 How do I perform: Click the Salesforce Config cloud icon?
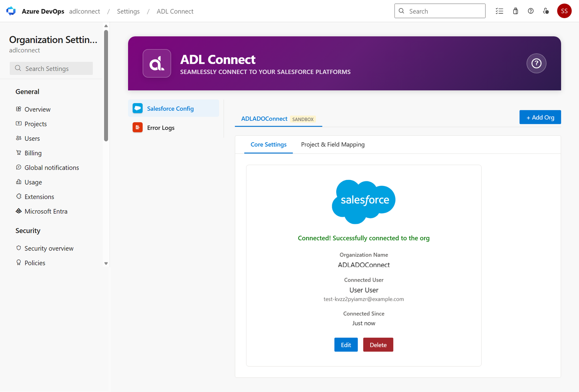(138, 108)
